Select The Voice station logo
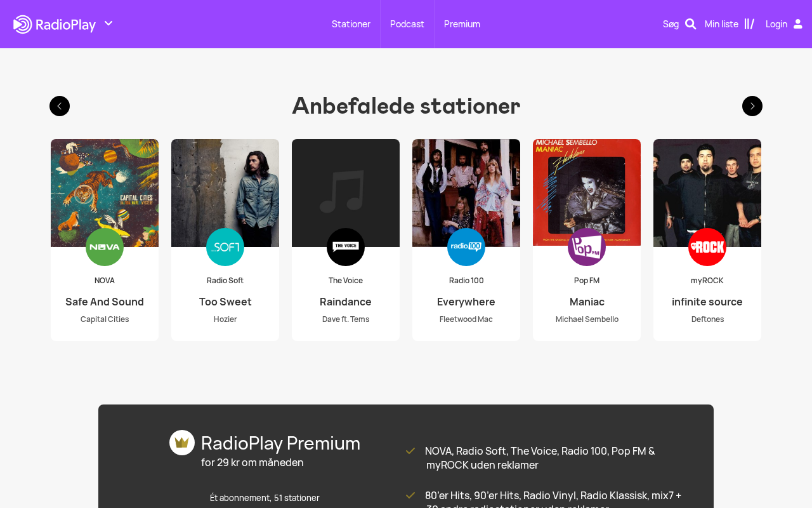Viewport: 812px width, 508px height. click(346, 247)
